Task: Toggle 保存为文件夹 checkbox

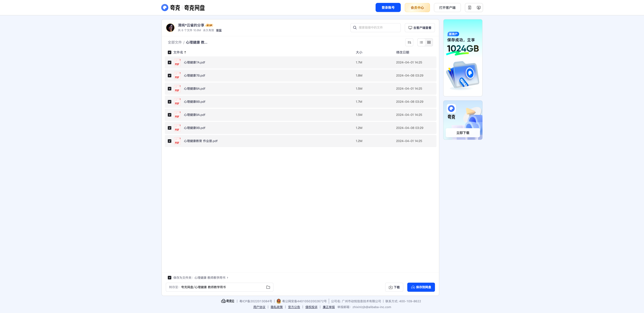Action: 170,277
